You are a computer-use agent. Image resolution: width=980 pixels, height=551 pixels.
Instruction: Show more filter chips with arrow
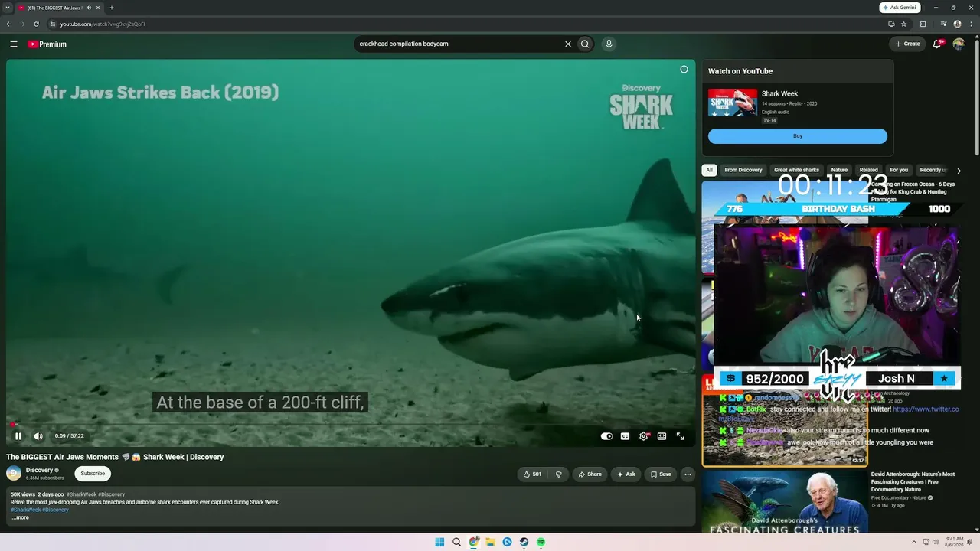(959, 171)
